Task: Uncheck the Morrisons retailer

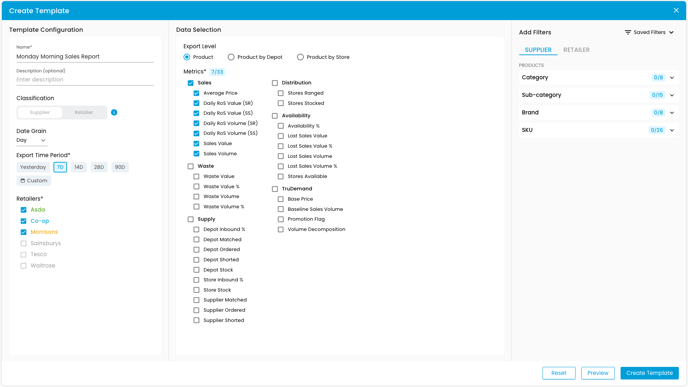Action: point(23,232)
